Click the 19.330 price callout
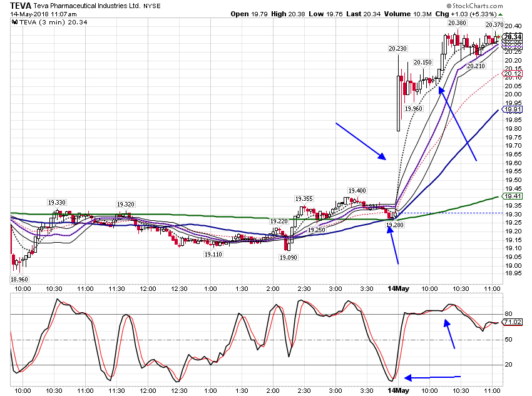 point(57,203)
